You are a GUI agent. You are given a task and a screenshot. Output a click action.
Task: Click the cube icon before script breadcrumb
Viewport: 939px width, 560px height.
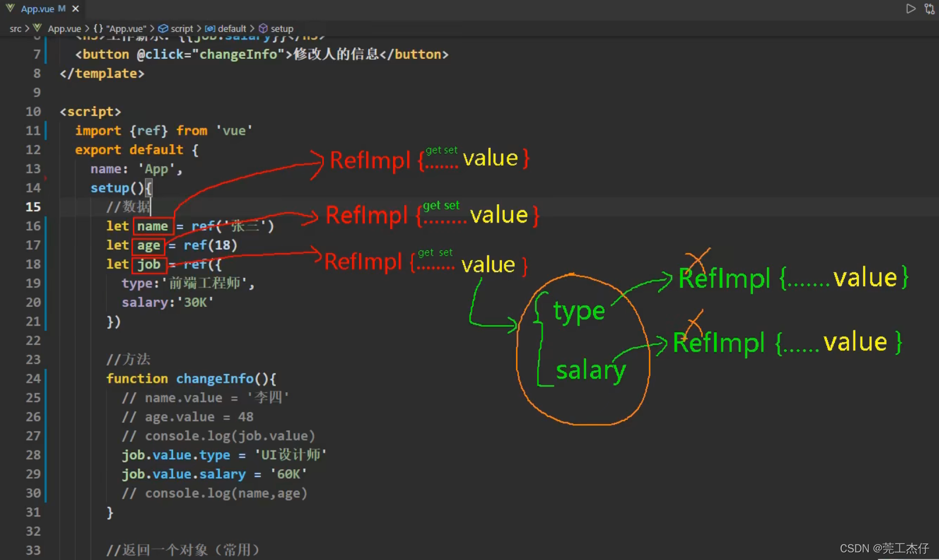163,28
